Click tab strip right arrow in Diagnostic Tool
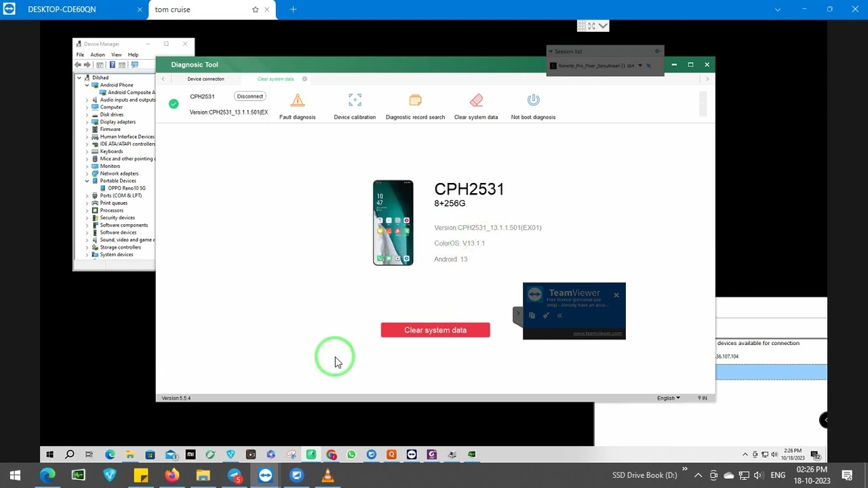Screen dimensions: 868x488 (707, 79)
